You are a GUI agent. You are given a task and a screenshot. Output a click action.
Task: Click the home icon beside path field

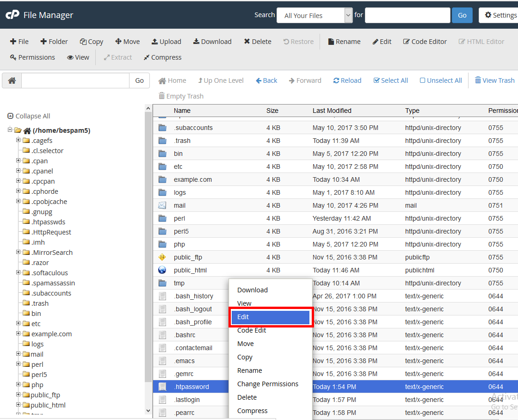click(x=12, y=80)
